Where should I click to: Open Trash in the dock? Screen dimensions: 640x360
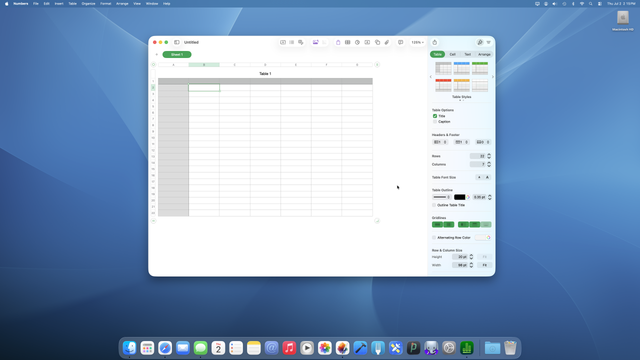pyautogui.click(x=510, y=348)
